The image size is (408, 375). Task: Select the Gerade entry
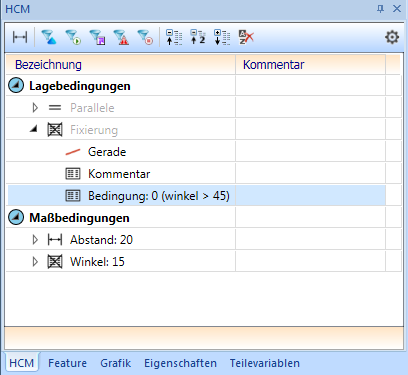(x=107, y=152)
